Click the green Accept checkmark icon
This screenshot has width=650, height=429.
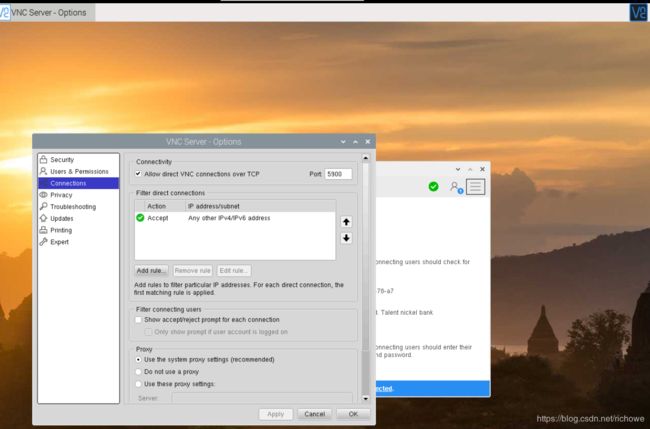click(140, 218)
